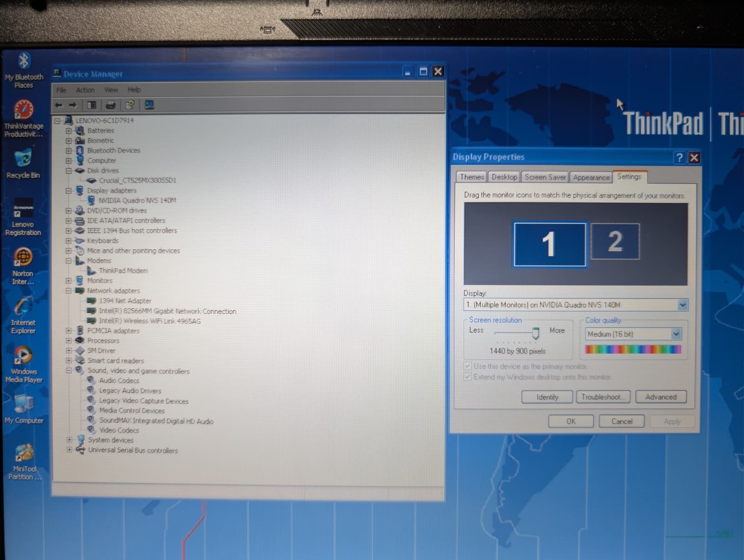The height and width of the screenshot is (560, 744).
Task: Open MiniTool Partition desktop shortcut
Action: coord(24,461)
